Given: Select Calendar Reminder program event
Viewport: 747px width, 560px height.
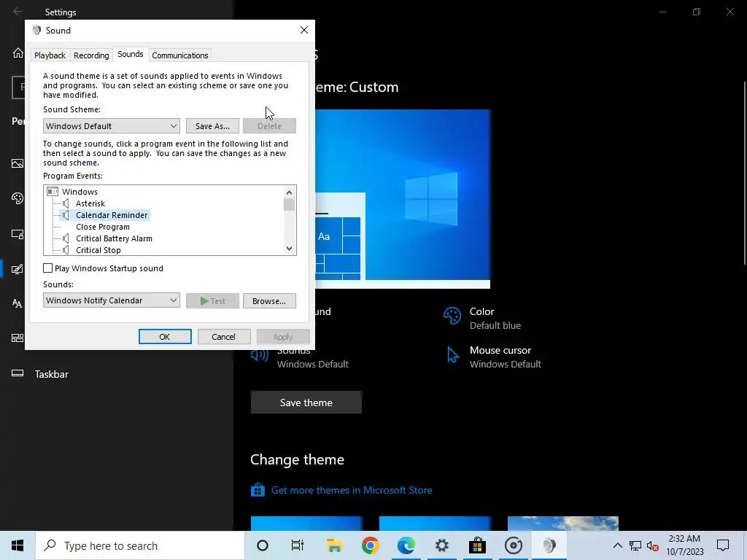Looking at the screenshot, I should tap(112, 215).
